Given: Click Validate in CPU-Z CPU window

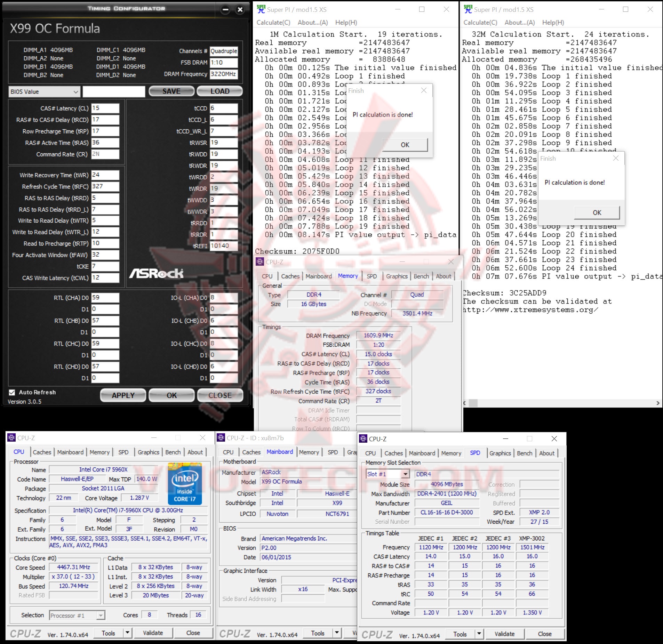Looking at the screenshot, I should 153,633.
